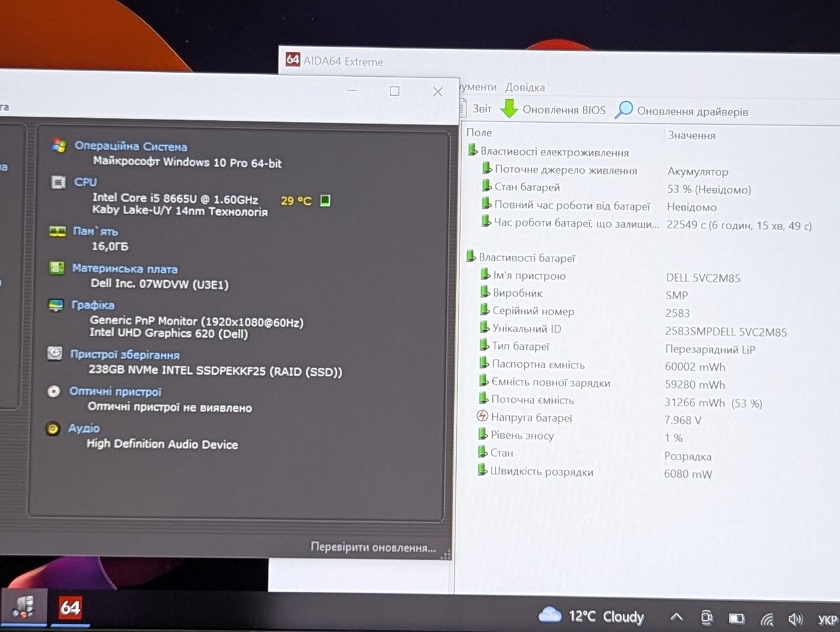Click the Windows logo icon beside Операційна Система

[59, 146]
